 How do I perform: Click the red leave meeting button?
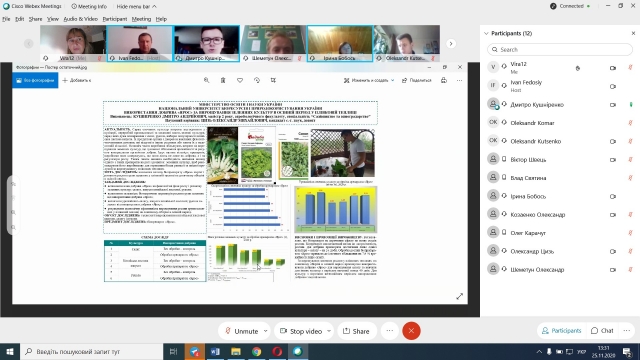click(411, 331)
